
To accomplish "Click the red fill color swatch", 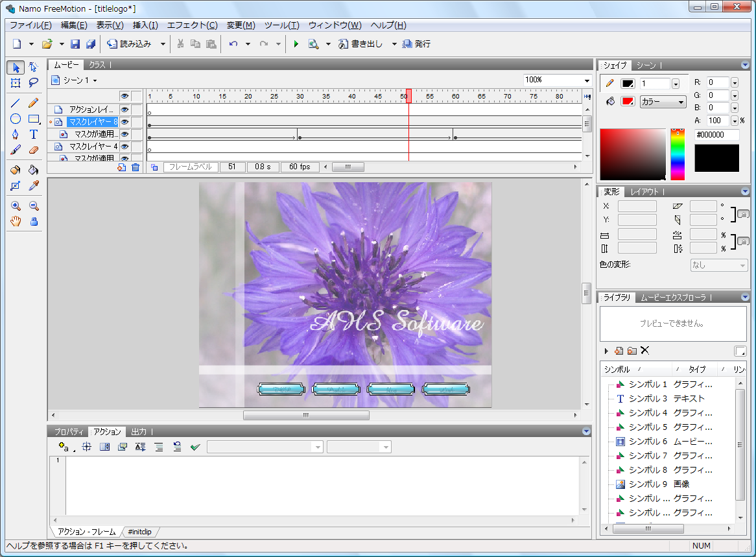I will (628, 101).
